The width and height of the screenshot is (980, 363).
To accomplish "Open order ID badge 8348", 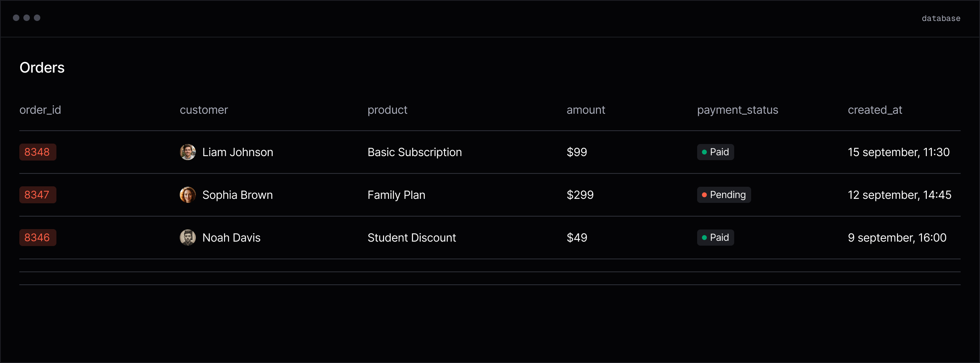I will [38, 152].
